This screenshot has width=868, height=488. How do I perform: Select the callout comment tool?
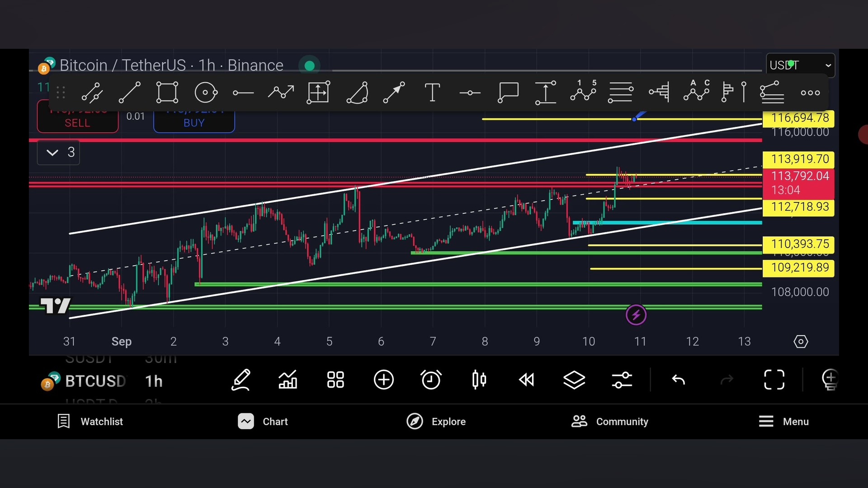click(508, 93)
